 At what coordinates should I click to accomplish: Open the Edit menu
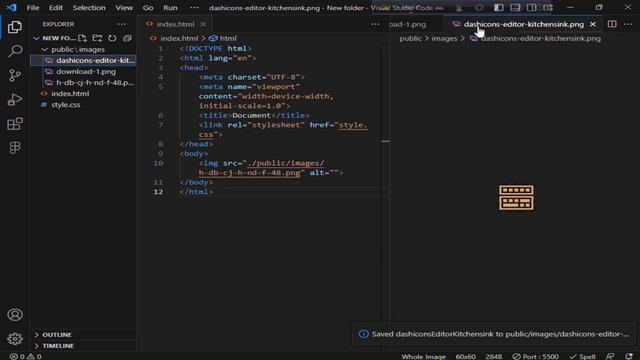pyautogui.click(x=56, y=7)
